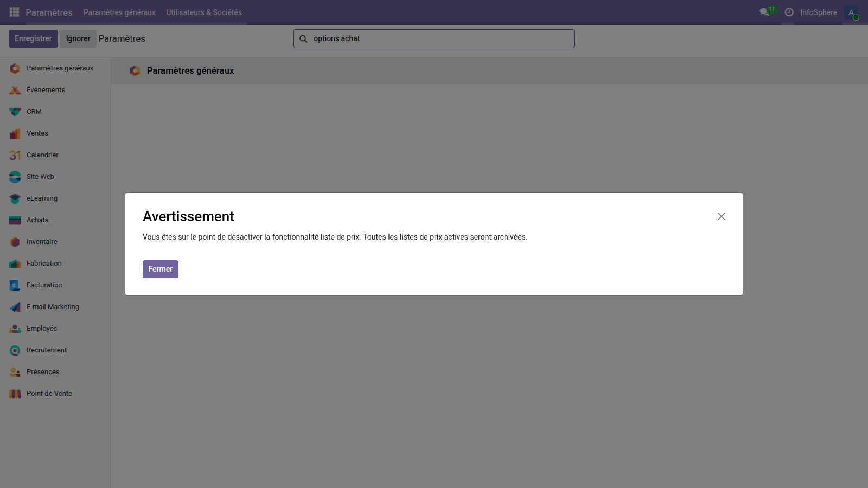
Task: Select the CRM handshake icon
Action: [15, 112]
